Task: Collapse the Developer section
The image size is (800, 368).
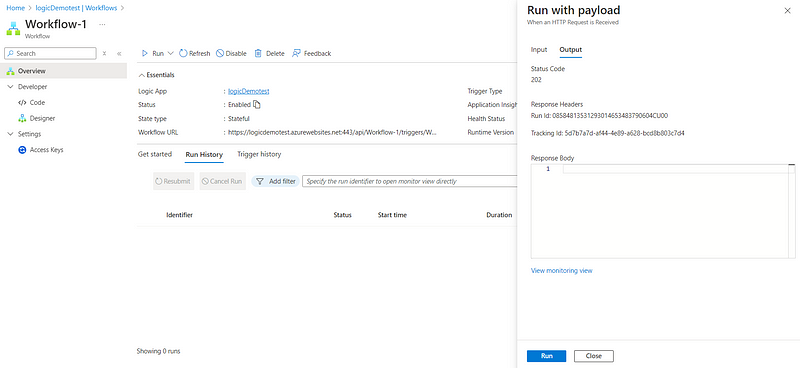Action: tap(11, 87)
